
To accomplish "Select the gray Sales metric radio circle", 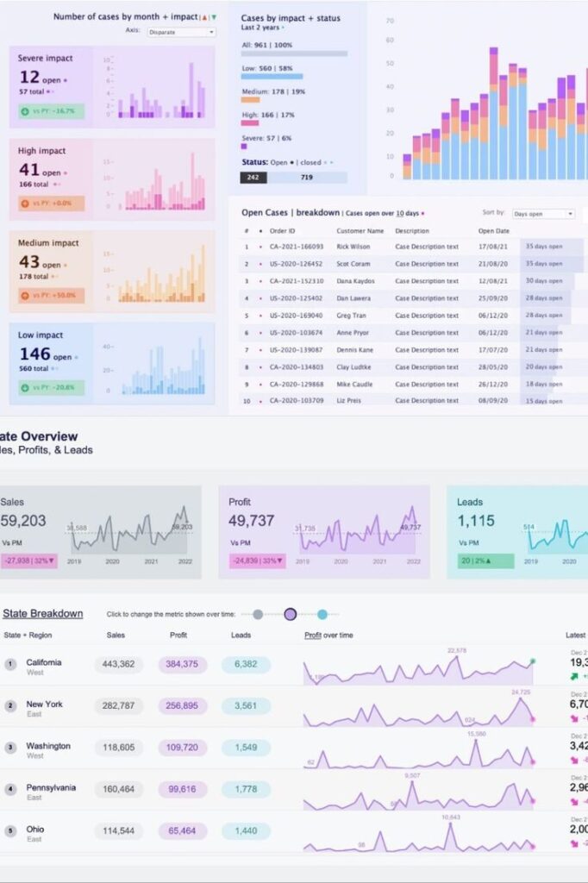I will pos(257,614).
